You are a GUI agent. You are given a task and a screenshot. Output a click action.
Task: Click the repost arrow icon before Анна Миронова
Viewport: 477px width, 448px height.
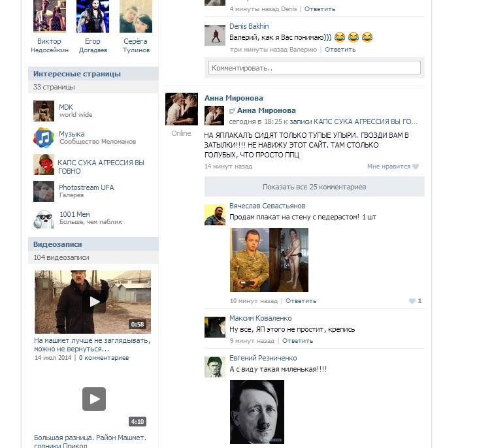(x=232, y=111)
